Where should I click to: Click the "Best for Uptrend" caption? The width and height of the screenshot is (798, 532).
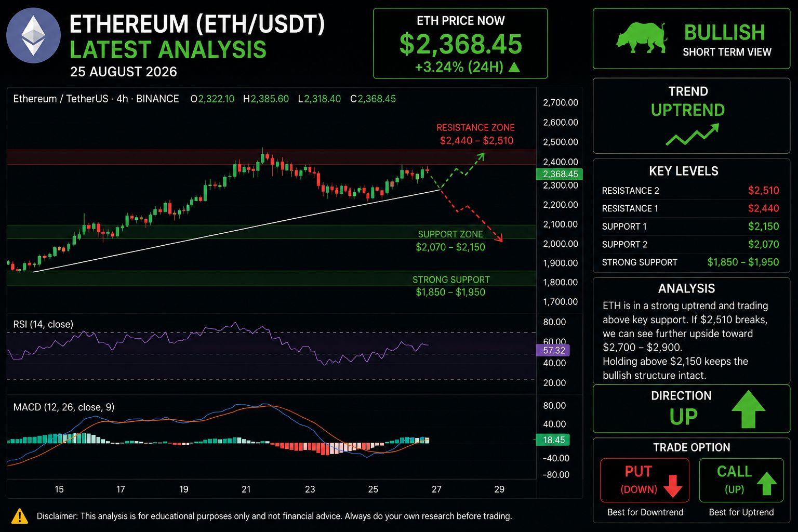coord(741,512)
